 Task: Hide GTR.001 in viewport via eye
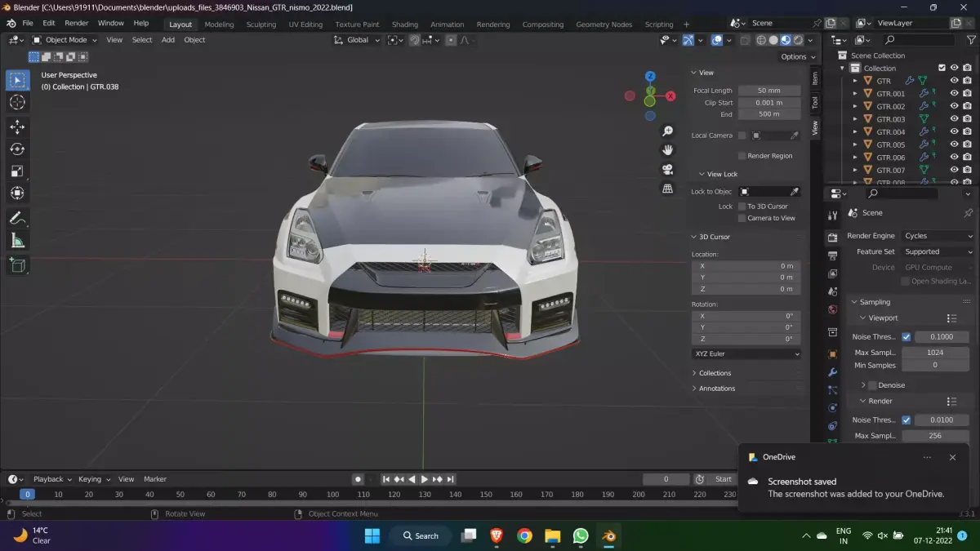pyautogui.click(x=954, y=93)
